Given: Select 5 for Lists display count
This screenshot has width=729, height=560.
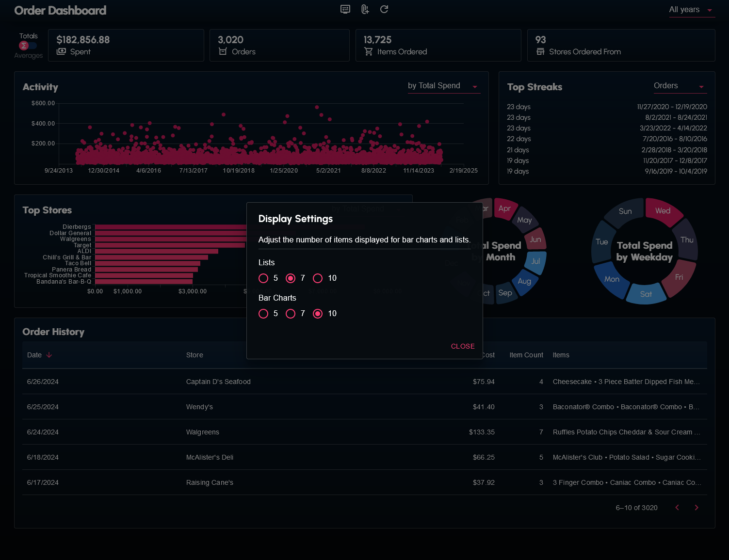Looking at the screenshot, I should point(263,278).
